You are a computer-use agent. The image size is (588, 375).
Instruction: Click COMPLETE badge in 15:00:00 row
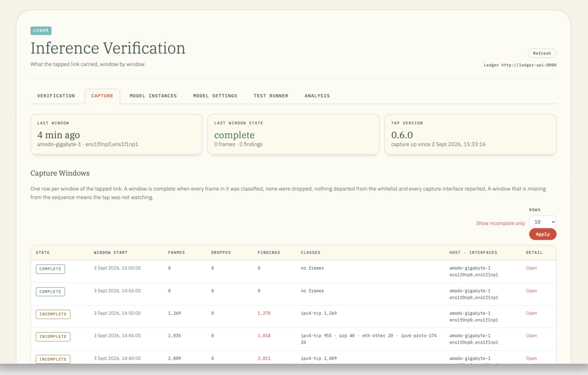coord(50,269)
